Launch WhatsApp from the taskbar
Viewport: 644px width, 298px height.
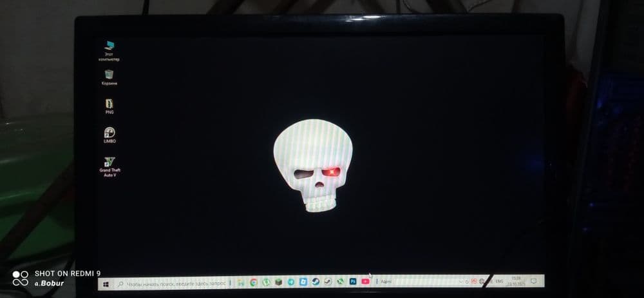pos(266,282)
